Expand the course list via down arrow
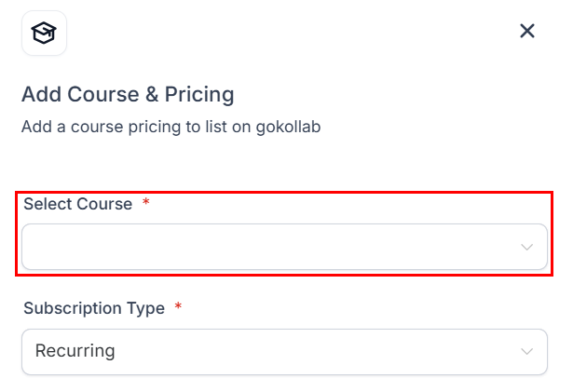 click(x=527, y=247)
